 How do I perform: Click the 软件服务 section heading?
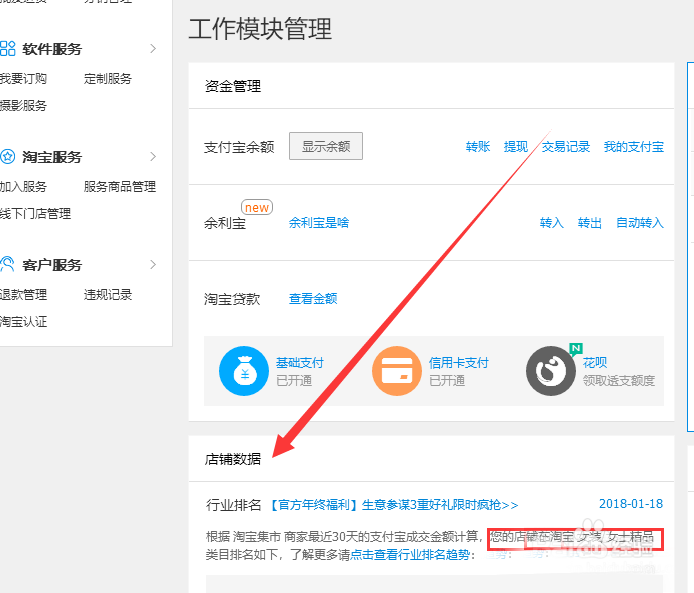tap(52, 49)
